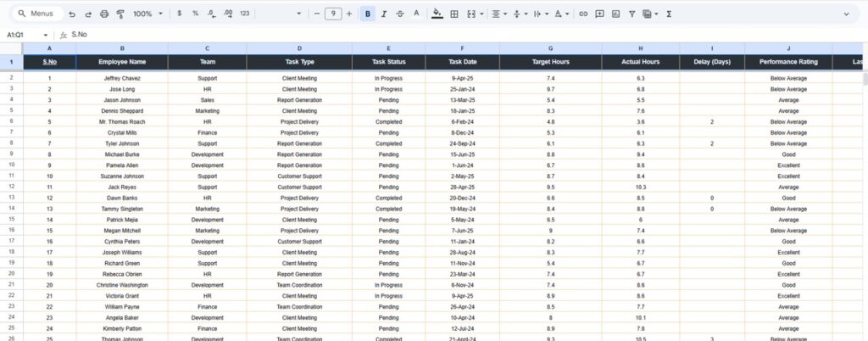The width and height of the screenshot is (868, 341).
Task: Click the S.No header cell
Action: point(50,62)
